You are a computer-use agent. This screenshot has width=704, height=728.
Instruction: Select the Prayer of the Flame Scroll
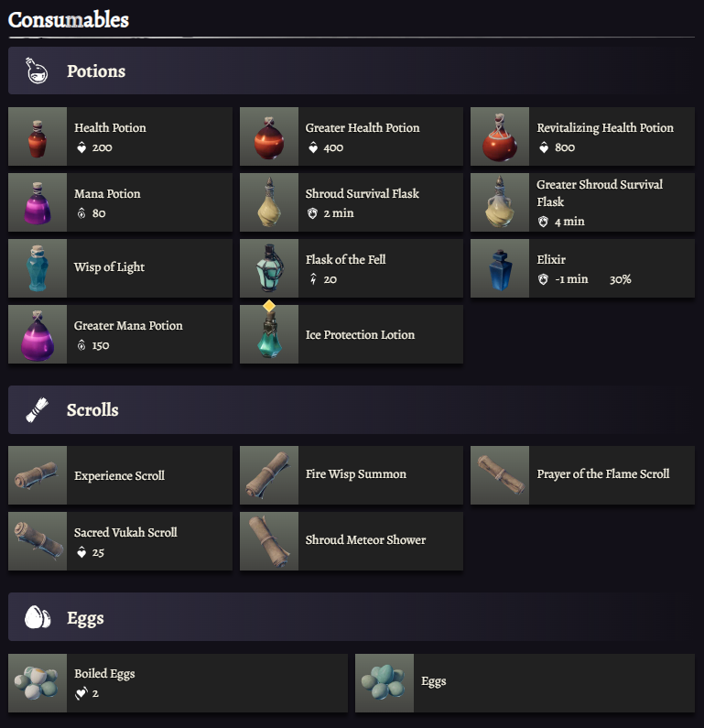click(x=602, y=474)
